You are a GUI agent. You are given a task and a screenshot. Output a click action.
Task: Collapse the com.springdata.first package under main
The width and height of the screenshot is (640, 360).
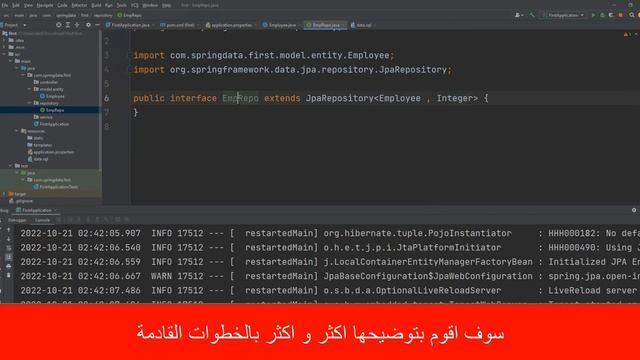click(23, 75)
